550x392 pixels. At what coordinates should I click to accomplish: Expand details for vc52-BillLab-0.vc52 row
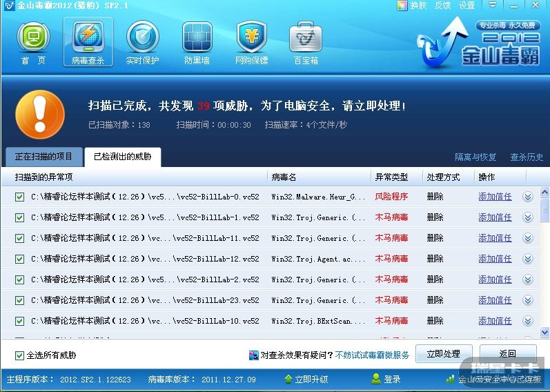527,197
